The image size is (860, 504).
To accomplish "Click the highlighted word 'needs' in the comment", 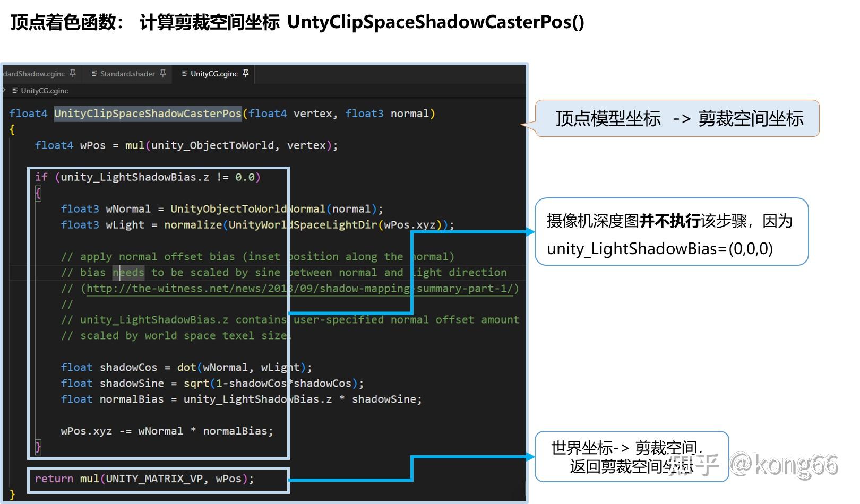I will [128, 272].
